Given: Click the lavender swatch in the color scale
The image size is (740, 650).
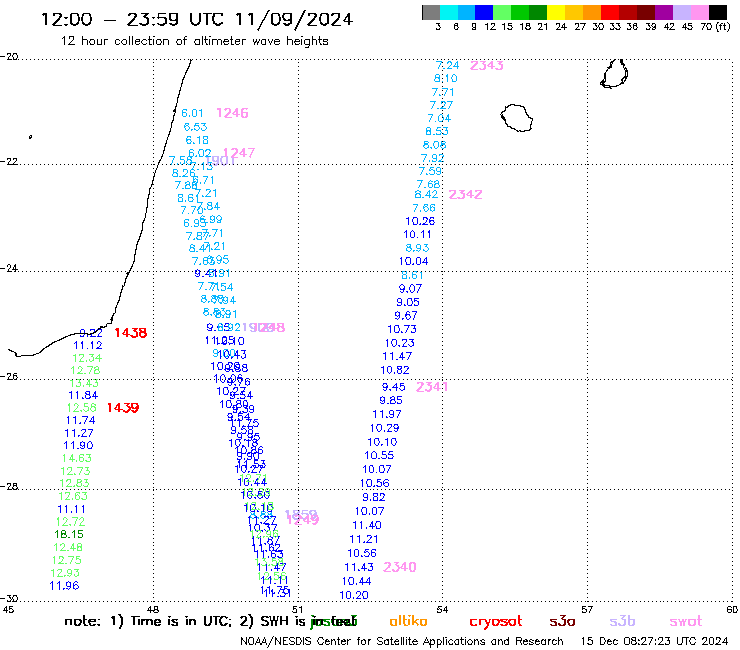Looking at the screenshot, I should pyautogui.click(x=682, y=12).
